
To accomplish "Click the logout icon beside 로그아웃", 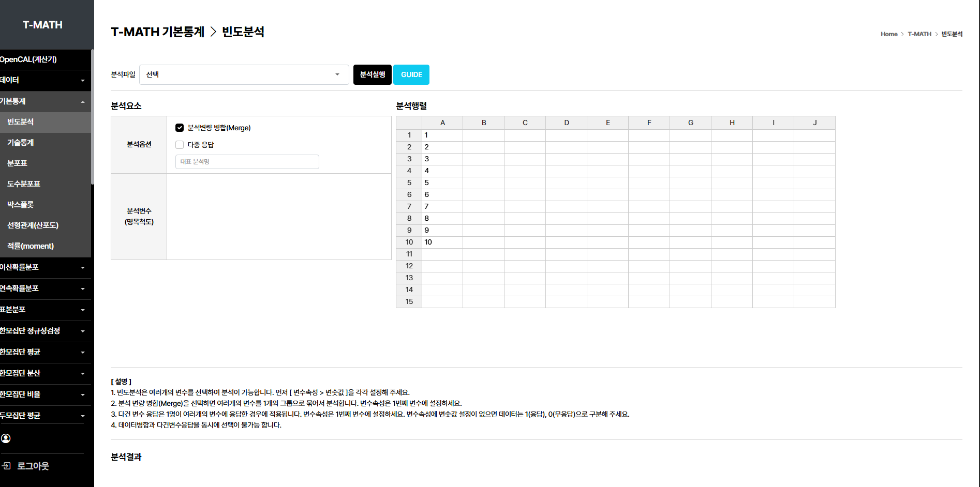I will [6, 466].
